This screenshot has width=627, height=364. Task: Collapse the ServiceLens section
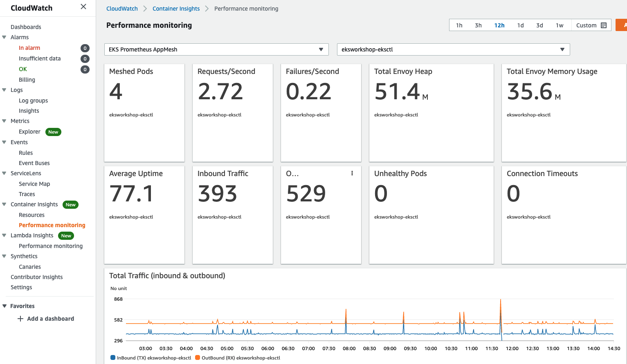[4, 173]
